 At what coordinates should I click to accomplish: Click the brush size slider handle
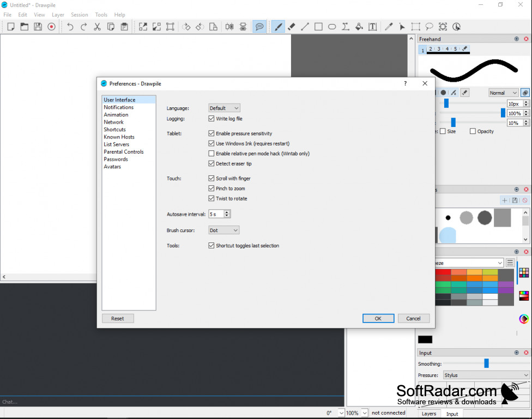(x=446, y=103)
